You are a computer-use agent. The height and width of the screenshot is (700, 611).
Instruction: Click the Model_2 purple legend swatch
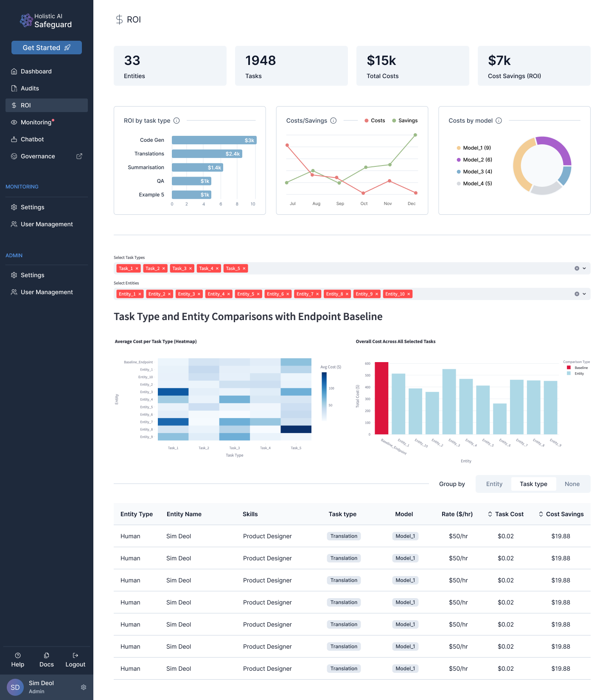459,160
